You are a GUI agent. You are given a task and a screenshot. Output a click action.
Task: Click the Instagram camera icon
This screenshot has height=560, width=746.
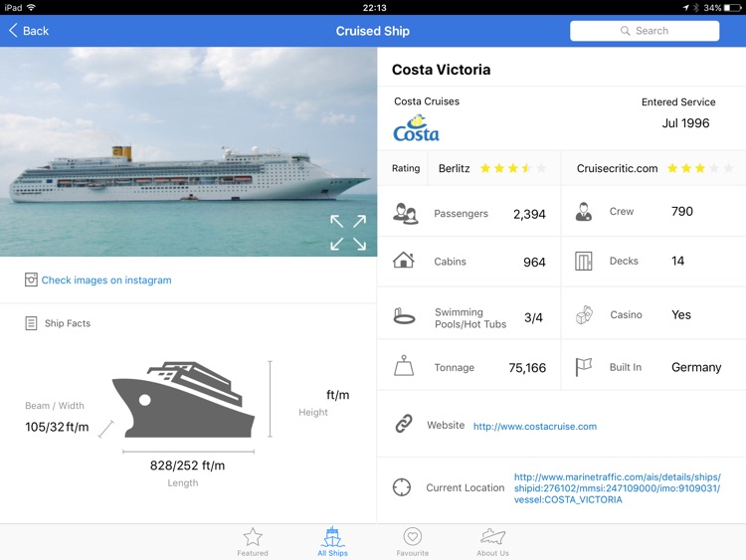pyautogui.click(x=31, y=280)
